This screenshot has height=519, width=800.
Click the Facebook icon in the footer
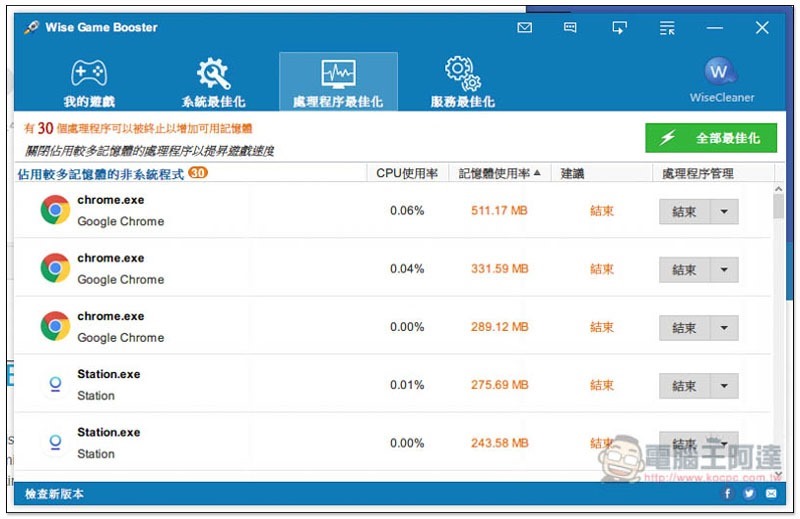tap(727, 494)
